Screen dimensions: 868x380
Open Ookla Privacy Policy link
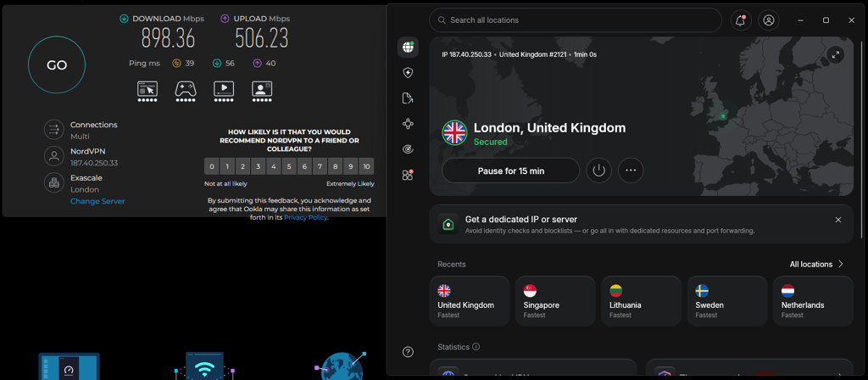click(305, 218)
